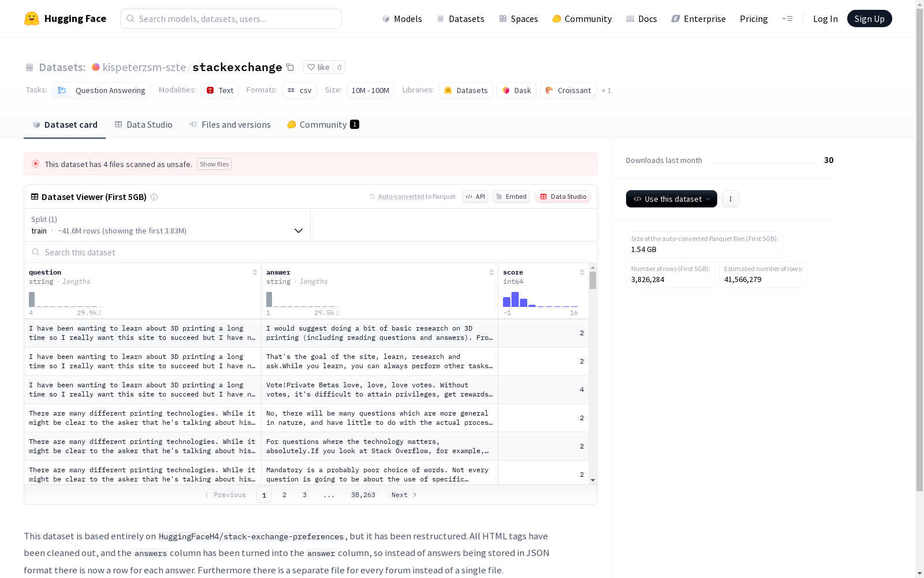Go to page 3 of results
This screenshot has height=578, width=924.
[304, 495]
